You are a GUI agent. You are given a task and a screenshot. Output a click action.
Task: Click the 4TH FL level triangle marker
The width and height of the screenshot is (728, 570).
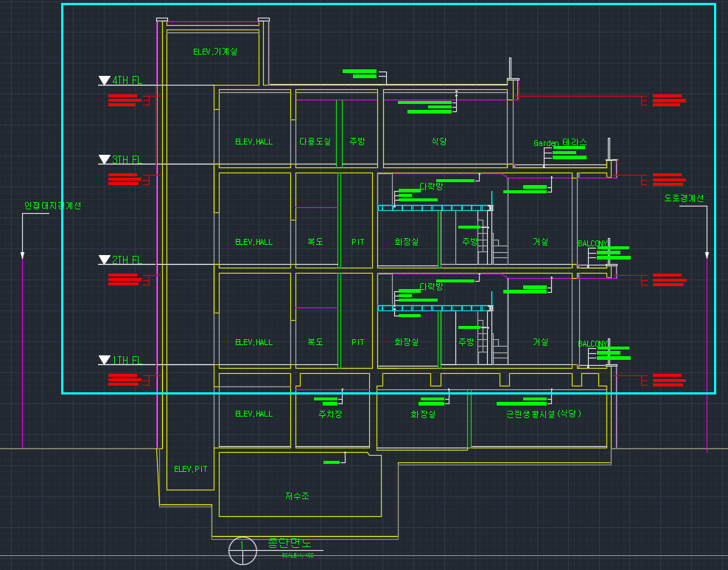(x=104, y=80)
